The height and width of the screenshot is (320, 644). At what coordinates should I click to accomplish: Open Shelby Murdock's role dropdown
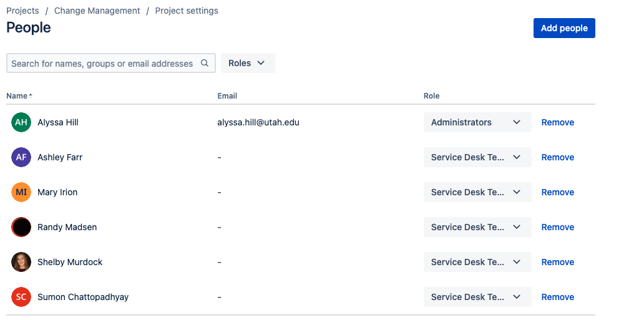(x=477, y=262)
